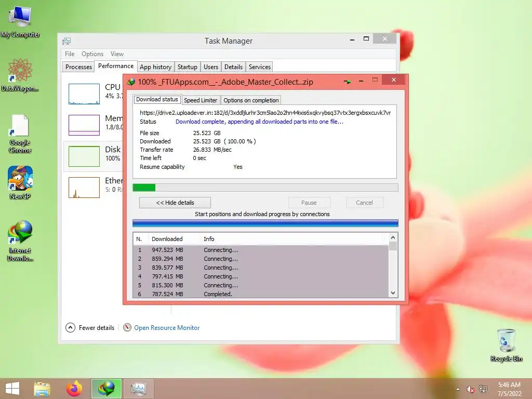
Task: Click connections list scroll down arrow
Action: 393,293
